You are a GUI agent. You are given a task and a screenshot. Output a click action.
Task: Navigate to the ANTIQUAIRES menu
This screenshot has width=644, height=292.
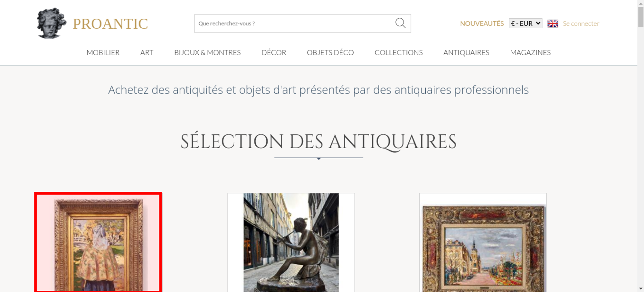click(x=466, y=52)
